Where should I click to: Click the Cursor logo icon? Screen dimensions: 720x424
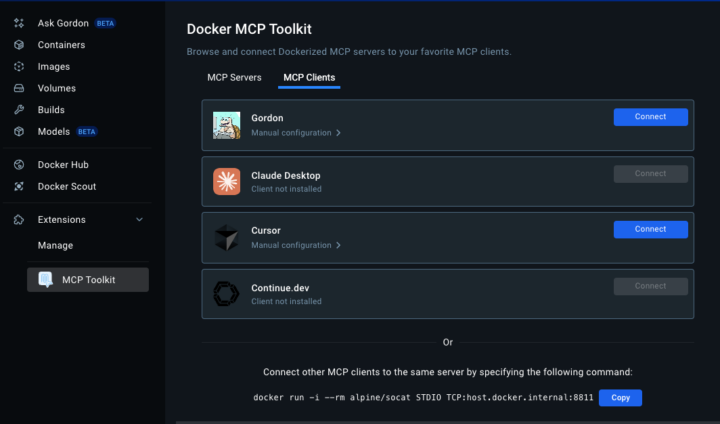(226, 237)
